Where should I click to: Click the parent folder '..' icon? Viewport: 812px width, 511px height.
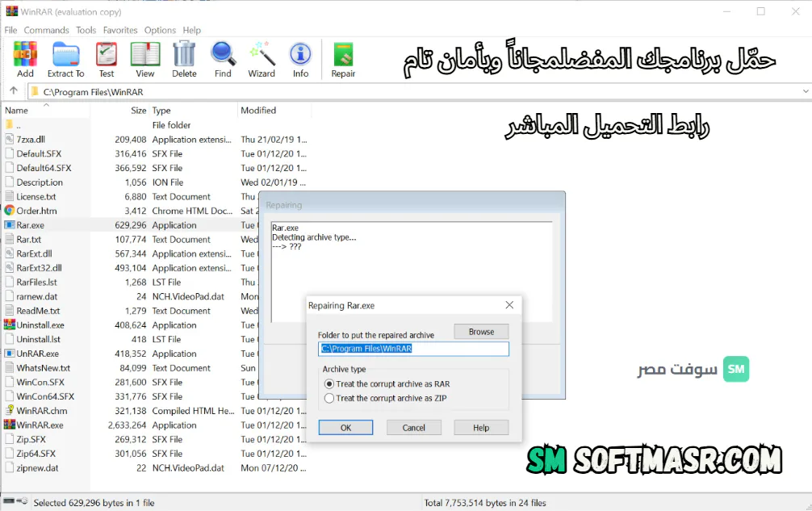tap(10, 125)
